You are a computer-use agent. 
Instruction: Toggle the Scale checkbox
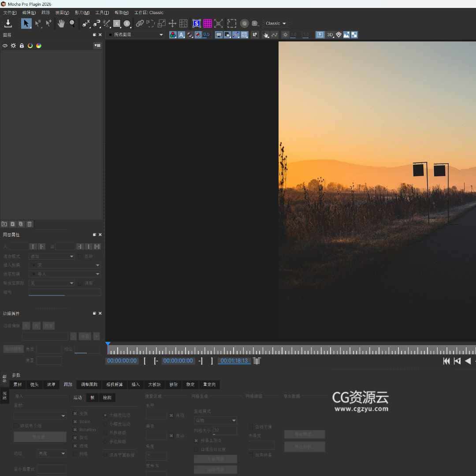(x=75, y=422)
